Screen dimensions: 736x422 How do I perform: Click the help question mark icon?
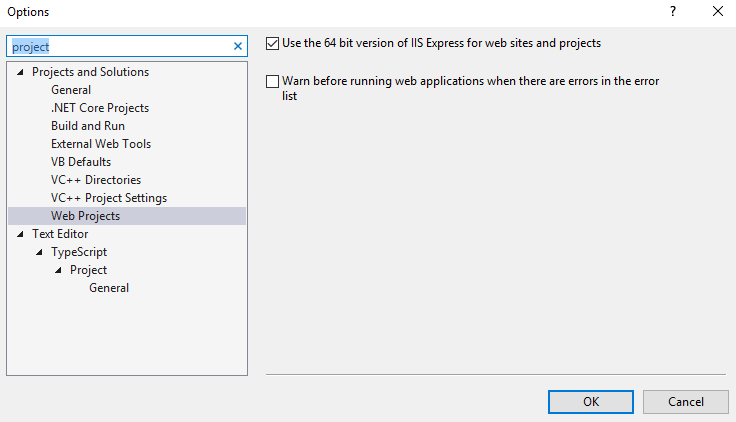(673, 11)
